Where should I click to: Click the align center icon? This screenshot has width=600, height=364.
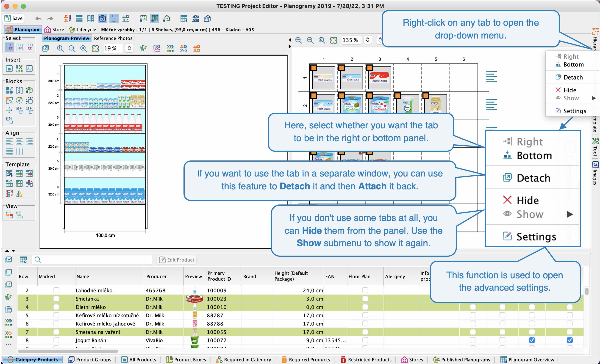tap(19, 142)
